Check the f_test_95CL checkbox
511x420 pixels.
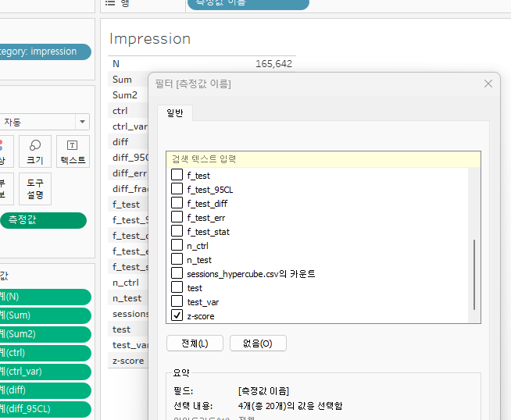coord(177,188)
